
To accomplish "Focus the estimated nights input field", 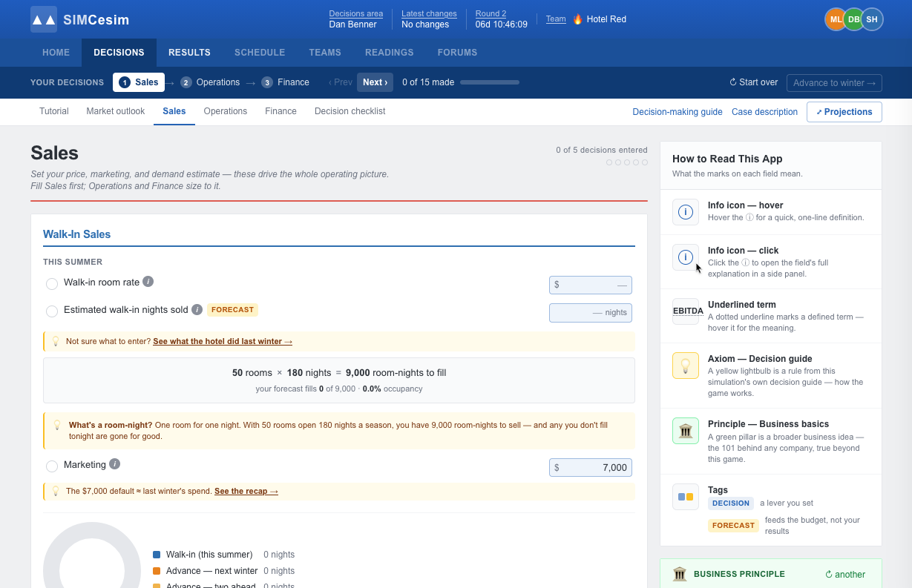I will [x=591, y=313].
